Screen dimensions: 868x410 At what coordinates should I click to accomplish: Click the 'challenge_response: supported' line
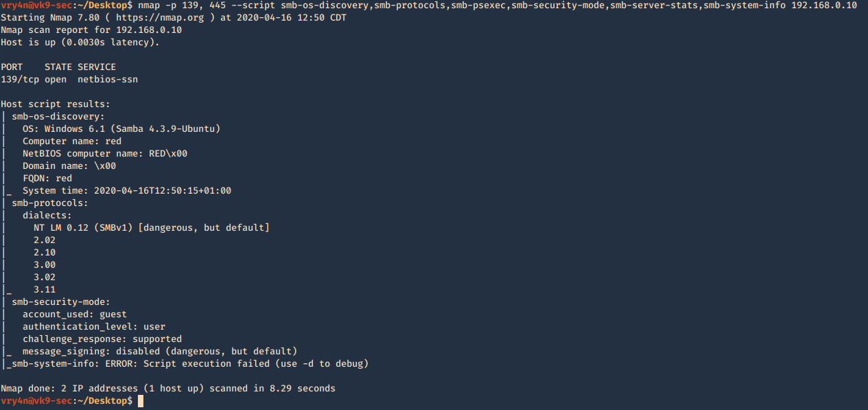coord(102,339)
